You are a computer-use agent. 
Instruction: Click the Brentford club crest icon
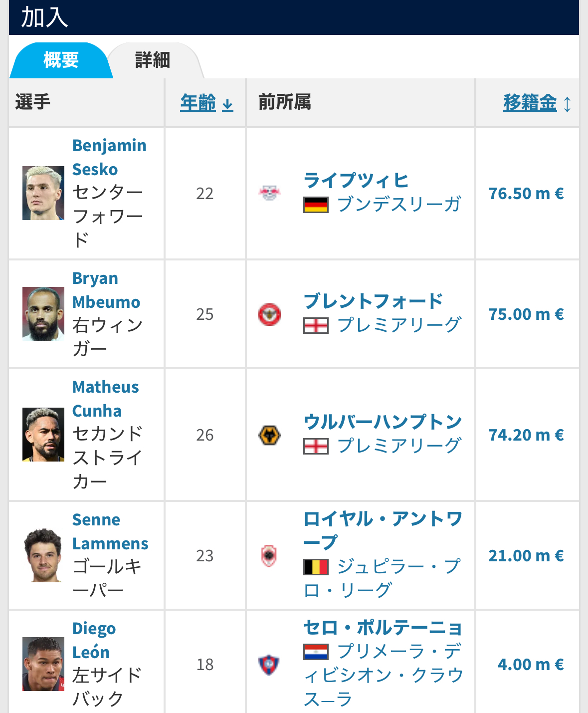269,314
